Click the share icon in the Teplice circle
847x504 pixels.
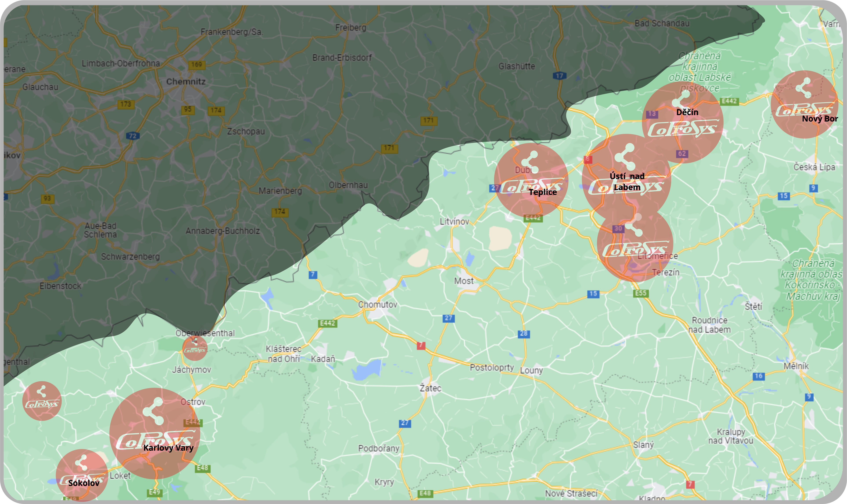point(530,162)
